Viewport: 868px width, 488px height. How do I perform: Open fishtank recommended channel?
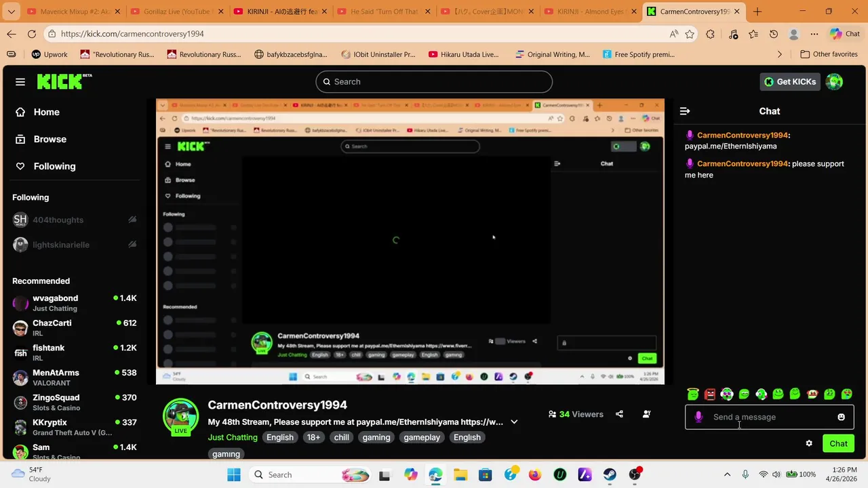point(75,352)
